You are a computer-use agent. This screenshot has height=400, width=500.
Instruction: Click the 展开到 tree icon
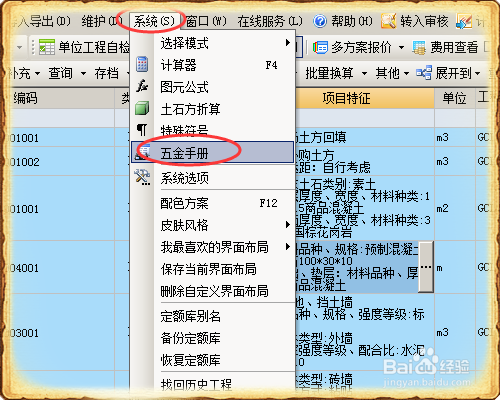(424, 73)
